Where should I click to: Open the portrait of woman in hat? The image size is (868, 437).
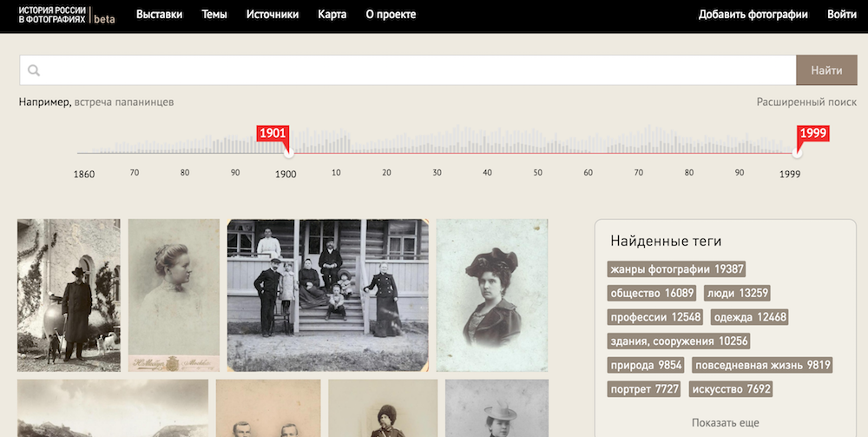[492, 295]
